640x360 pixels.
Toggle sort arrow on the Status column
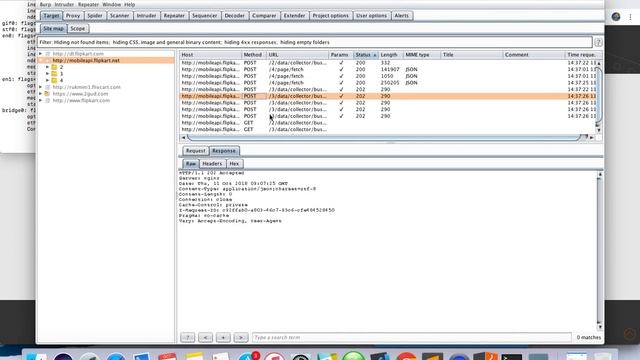pyautogui.click(x=374, y=55)
